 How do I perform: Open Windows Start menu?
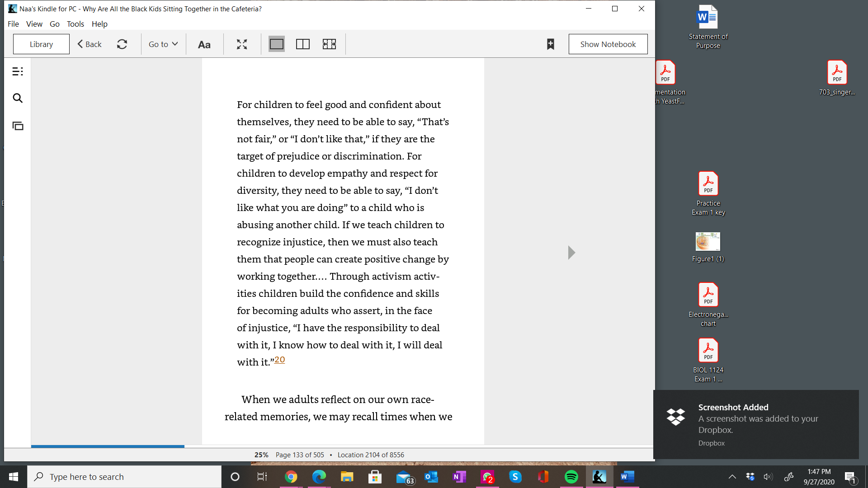coord(14,477)
